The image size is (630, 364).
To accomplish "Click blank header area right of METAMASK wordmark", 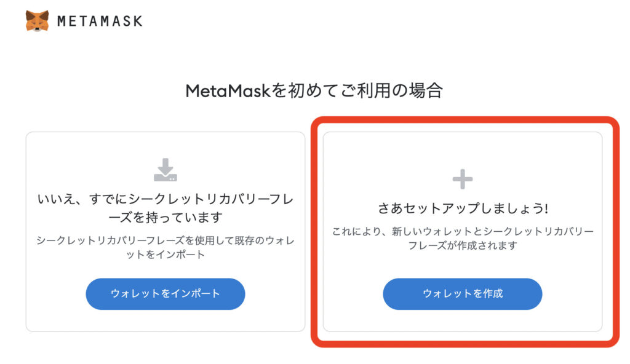I will point(369,22).
